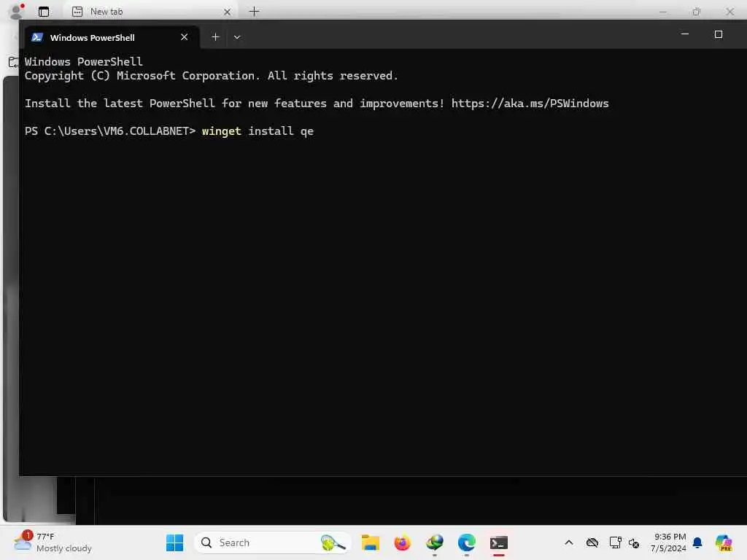This screenshot has width=747, height=560.
Task: Open the display network tray icon
Action: click(x=616, y=542)
